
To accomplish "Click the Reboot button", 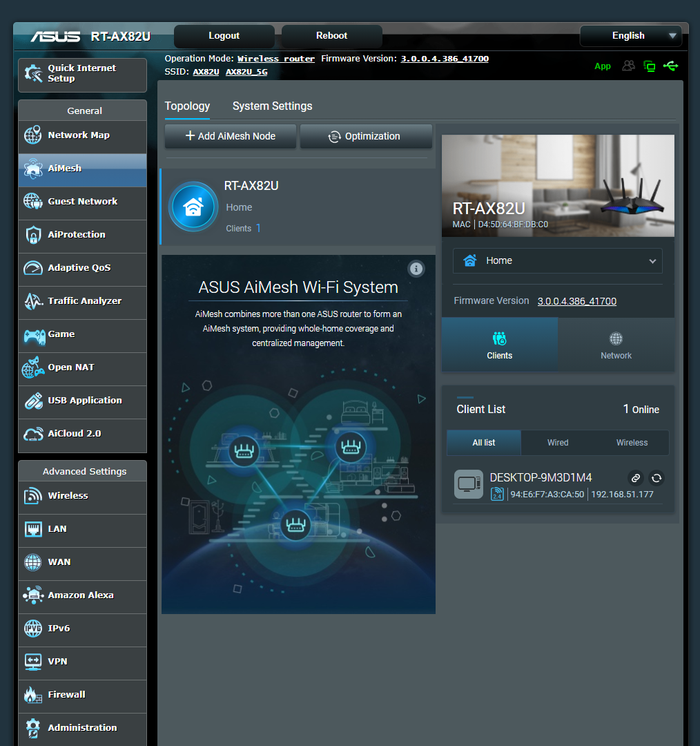I will [x=332, y=36].
